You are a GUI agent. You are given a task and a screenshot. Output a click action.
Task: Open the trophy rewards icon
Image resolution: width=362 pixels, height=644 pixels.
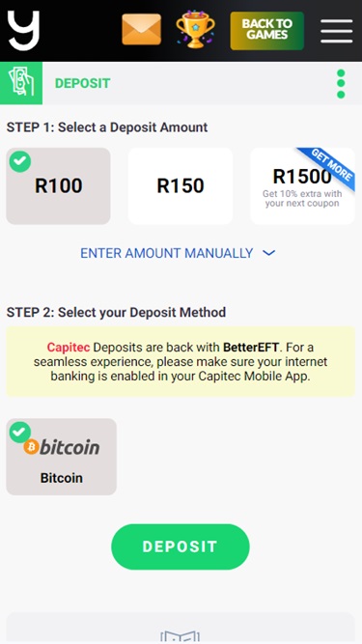click(x=195, y=30)
